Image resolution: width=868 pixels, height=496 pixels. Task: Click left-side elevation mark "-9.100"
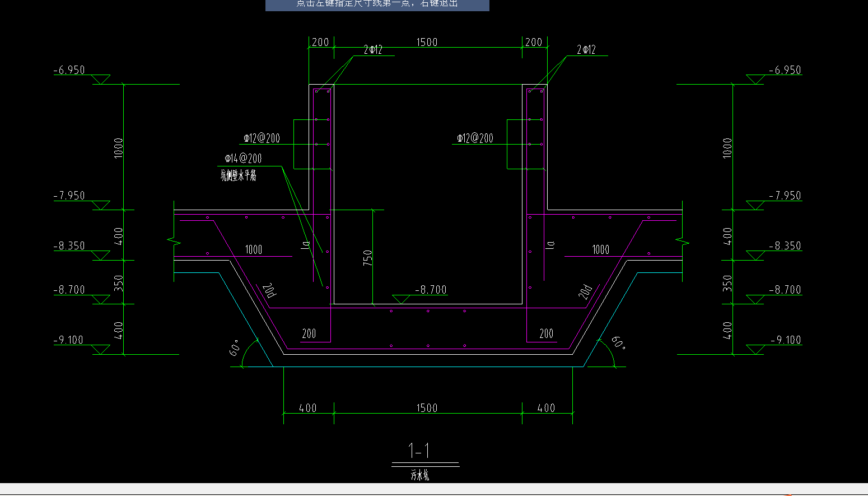pos(68,340)
